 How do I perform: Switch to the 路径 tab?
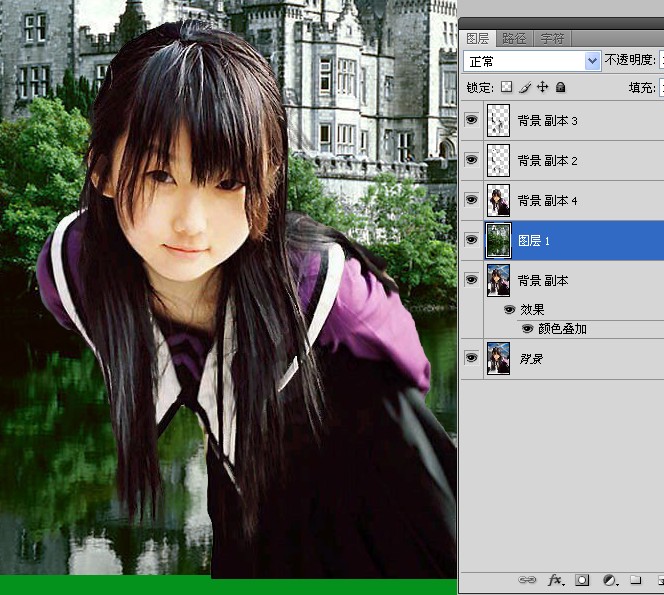coord(514,39)
